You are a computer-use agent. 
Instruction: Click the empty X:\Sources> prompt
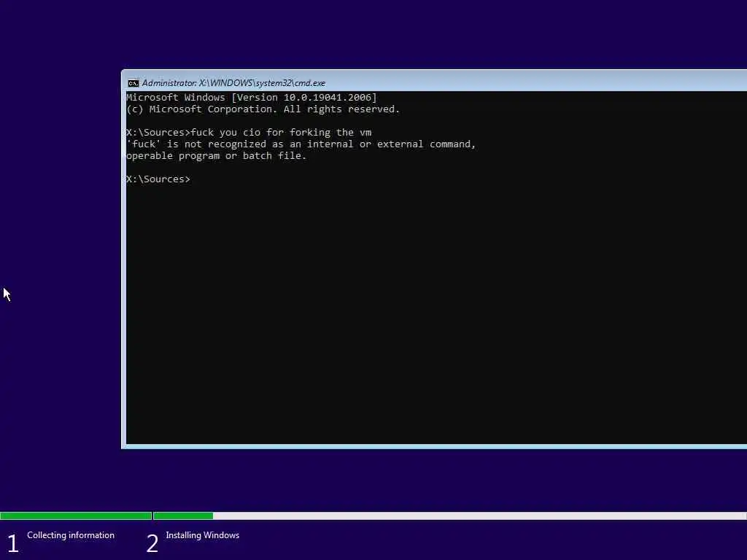pyautogui.click(x=158, y=179)
